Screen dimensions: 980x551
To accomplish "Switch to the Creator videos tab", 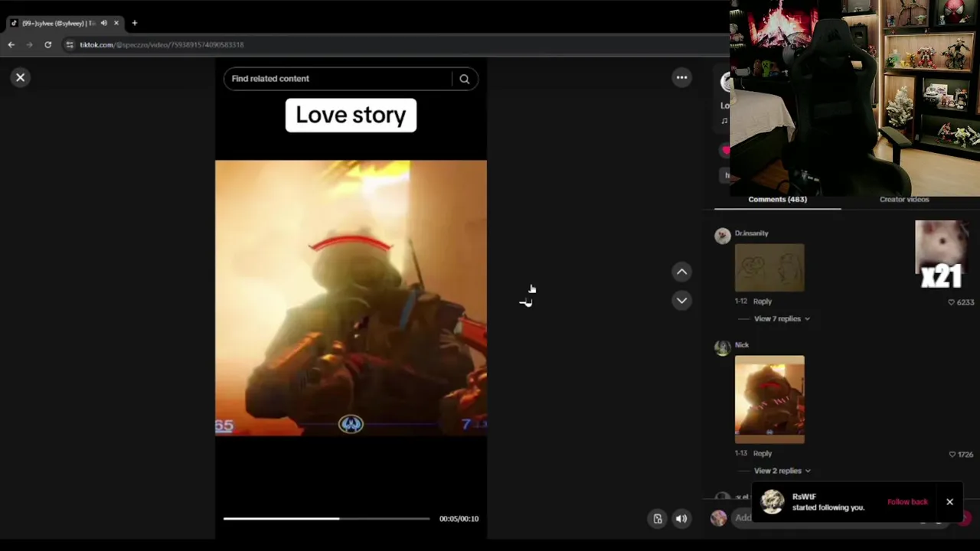I will (x=904, y=199).
